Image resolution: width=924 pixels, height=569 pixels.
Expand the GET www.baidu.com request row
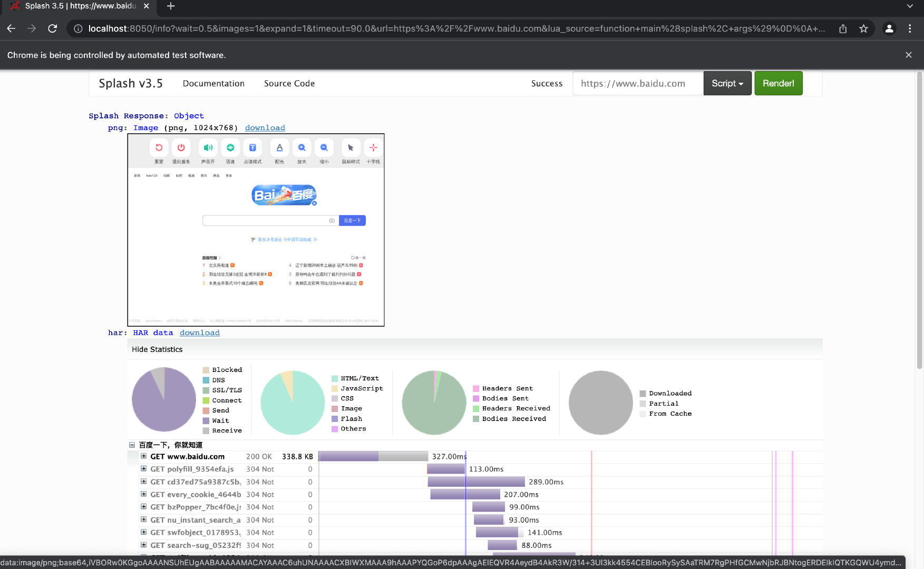pos(143,456)
